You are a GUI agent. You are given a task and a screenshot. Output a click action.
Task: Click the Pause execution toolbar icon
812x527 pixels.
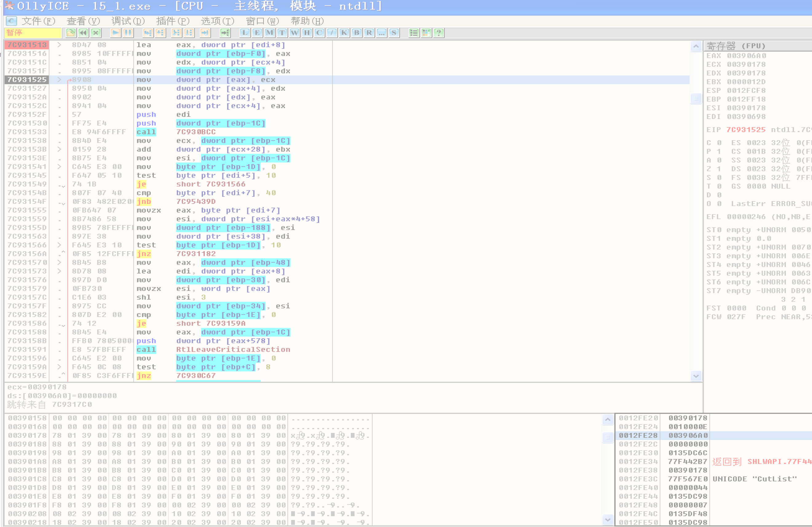(x=128, y=33)
